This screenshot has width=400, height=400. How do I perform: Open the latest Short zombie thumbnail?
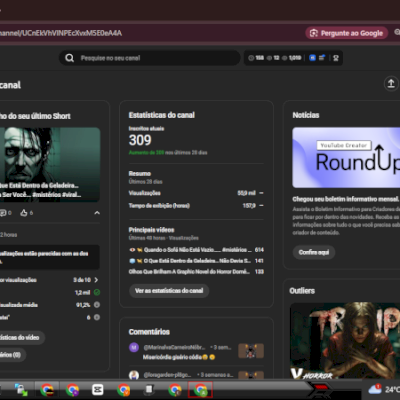50,164
